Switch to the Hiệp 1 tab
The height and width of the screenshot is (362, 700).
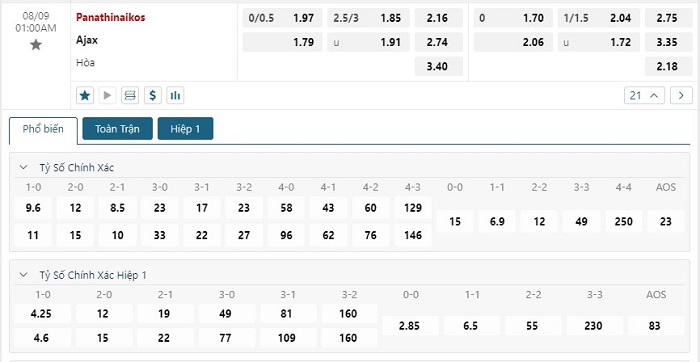click(185, 129)
